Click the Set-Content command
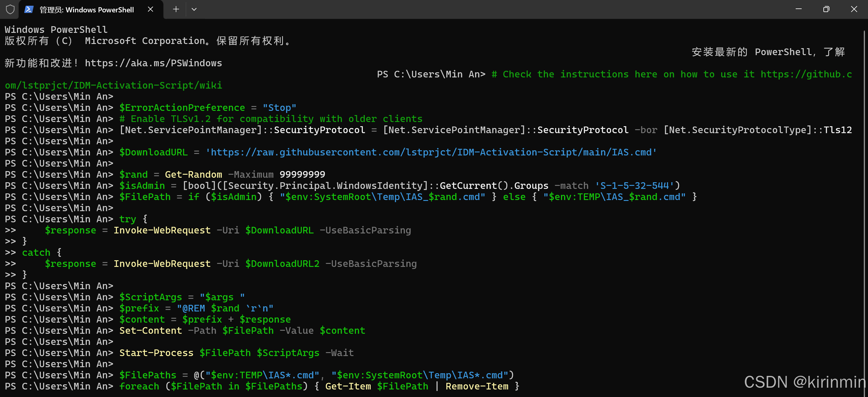This screenshot has width=868, height=397. (150, 330)
